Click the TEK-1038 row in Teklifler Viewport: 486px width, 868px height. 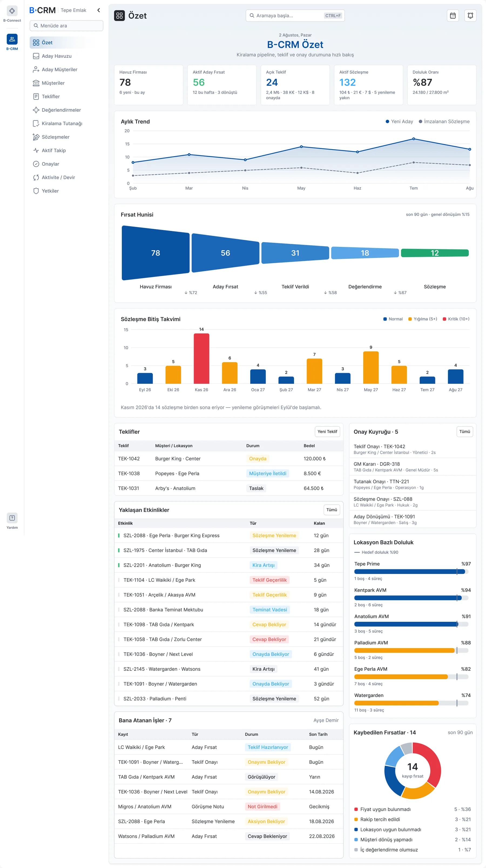pyautogui.click(x=229, y=473)
